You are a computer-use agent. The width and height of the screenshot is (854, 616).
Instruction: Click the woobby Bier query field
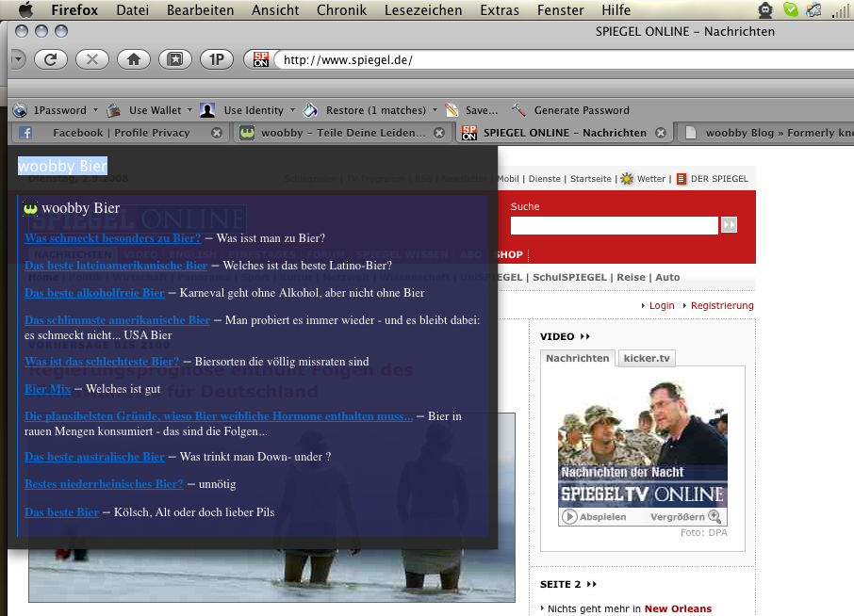click(62, 166)
